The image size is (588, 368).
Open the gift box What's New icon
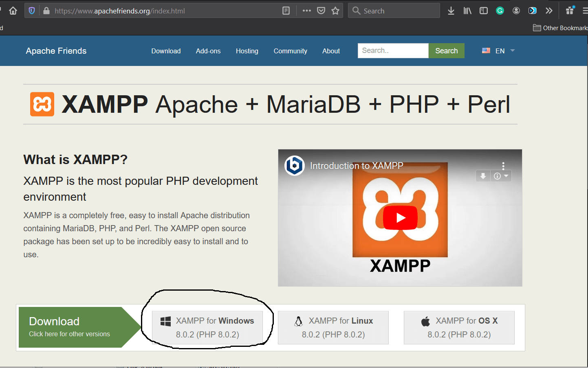pyautogui.click(x=570, y=10)
